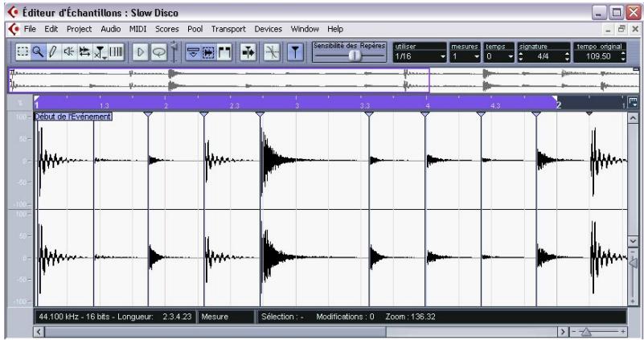Click the signature stepper arrows on the right
This screenshot has height=340, width=644.
(567, 56)
